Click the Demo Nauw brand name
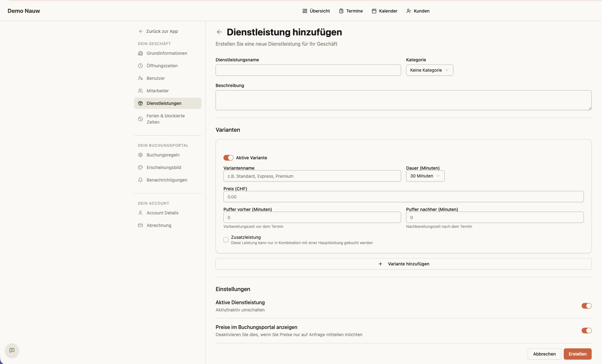The height and width of the screenshot is (364, 602). [24, 11]
